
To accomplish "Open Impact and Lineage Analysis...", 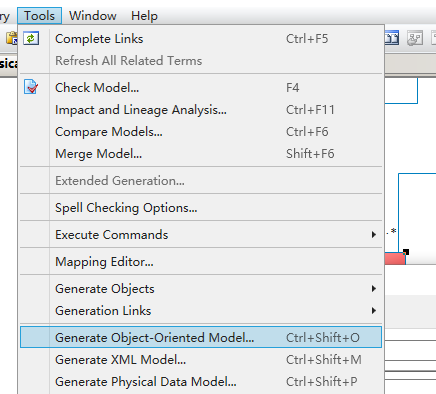I will [201, 110].
